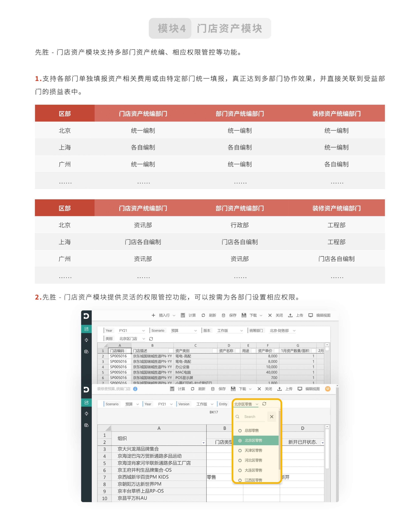
Task: Click the D logo in upper window sidebar
Action: tap(86, 316)
